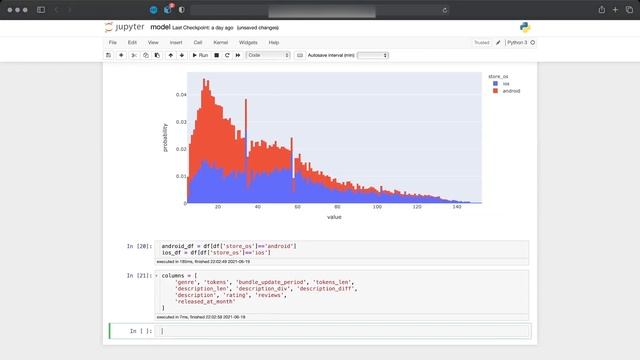This screenshot has height=360, width=640.
Task: Move selected cell down arrow
Action: point(182,55)
